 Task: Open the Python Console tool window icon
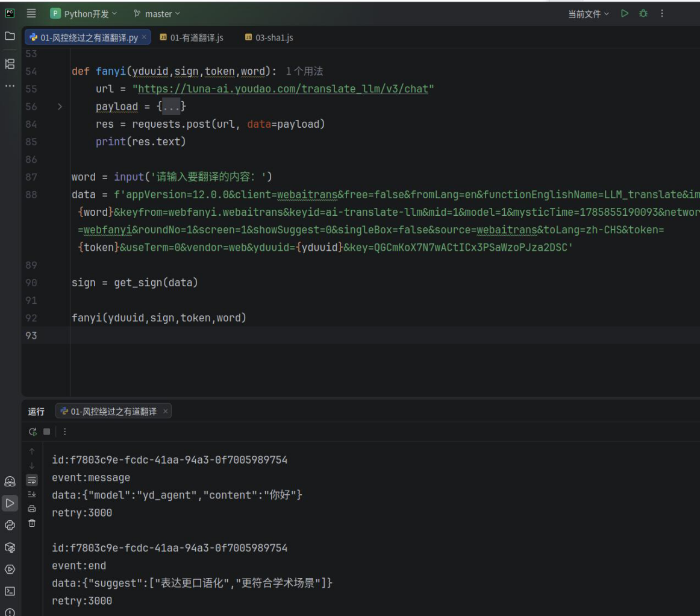(x=10, y=526)
